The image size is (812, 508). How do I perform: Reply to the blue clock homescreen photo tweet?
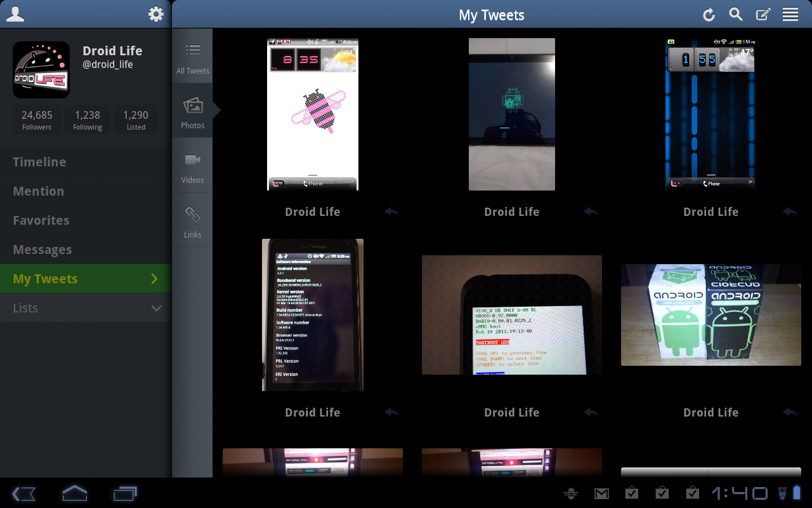tap(790, 211)
